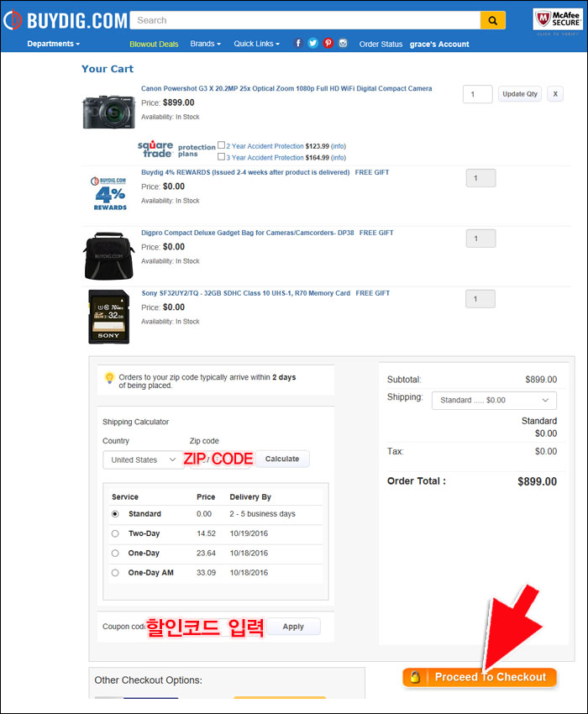Open the Shipping method dropdown
The width and height of the screenshot is (588, 714).
[x=494, y=400]
